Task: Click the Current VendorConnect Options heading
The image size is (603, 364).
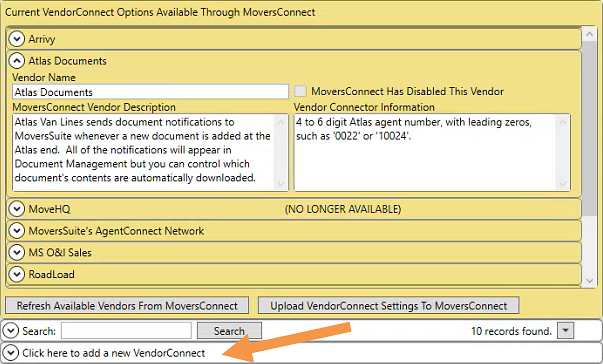Action: (x=160, y=12)
